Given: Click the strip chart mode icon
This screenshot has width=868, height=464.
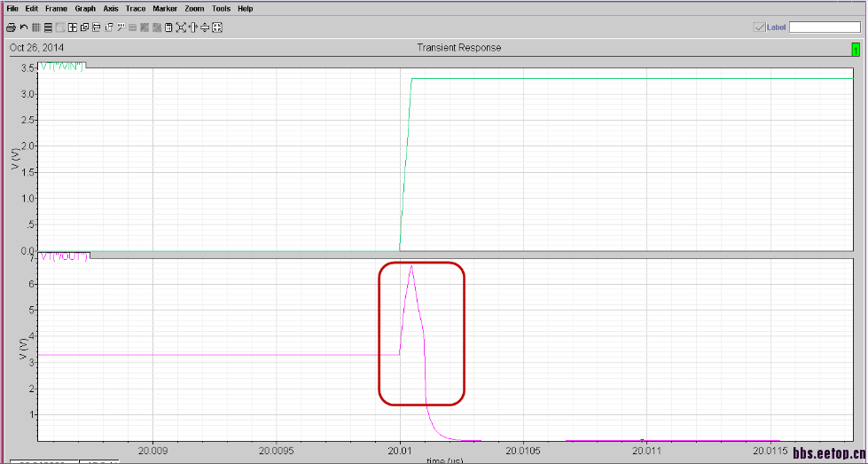Looking at the screenshot, I should [x=48, y=28].
